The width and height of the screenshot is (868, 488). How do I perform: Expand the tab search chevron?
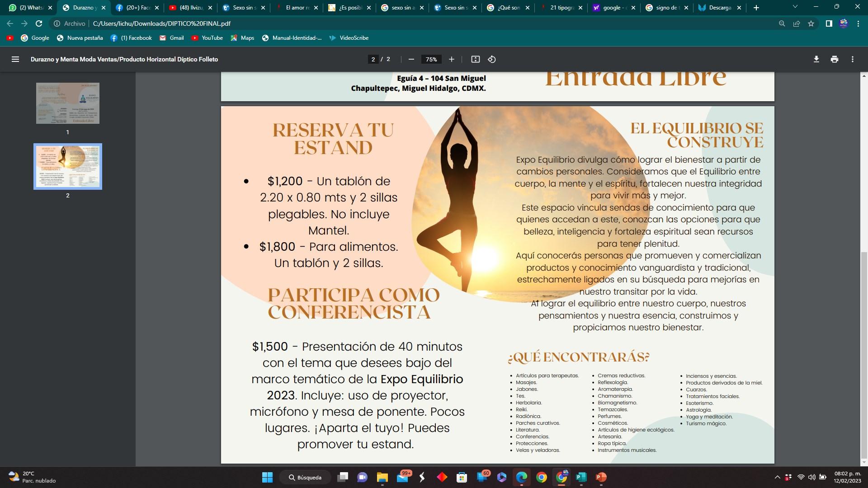click(795, 7)
